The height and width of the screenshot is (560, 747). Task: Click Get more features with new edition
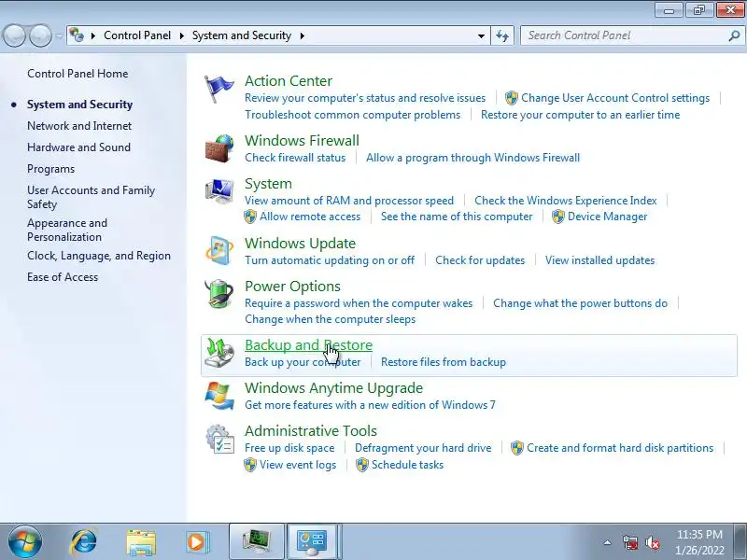click(x=370, y=405)
